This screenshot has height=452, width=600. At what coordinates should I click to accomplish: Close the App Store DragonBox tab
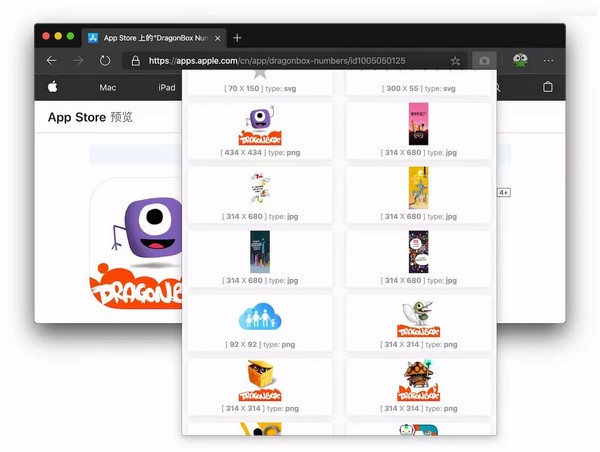point(217,38)
